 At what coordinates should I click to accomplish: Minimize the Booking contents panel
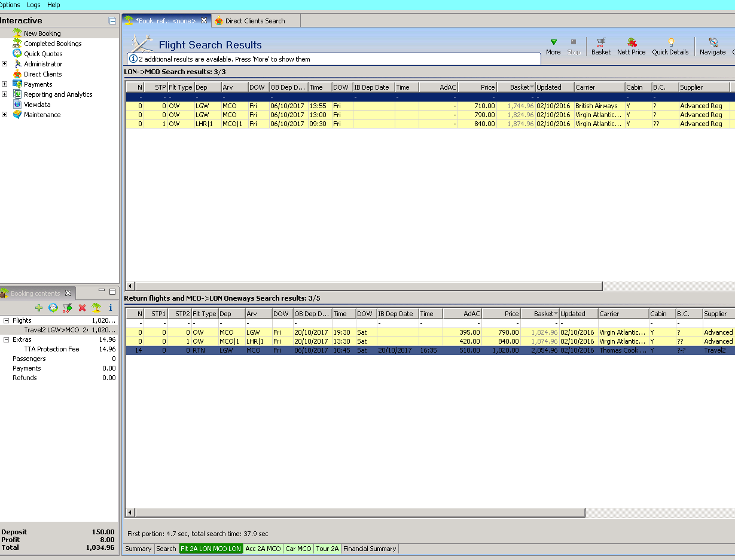coord(101,292)
